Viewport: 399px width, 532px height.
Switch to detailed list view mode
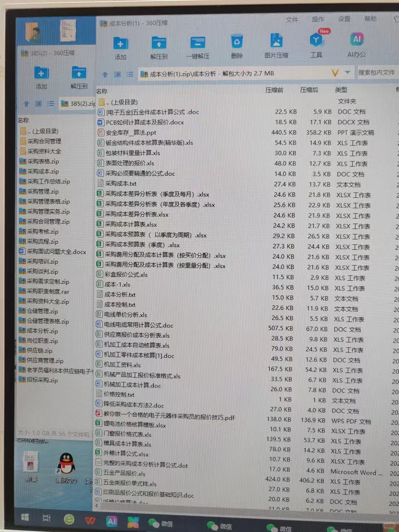point(130,74)
